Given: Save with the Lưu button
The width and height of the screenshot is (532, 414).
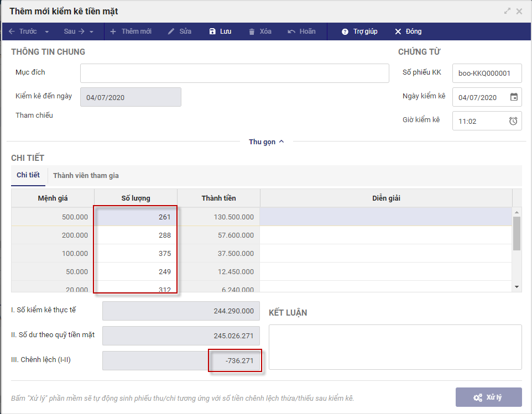Looking at the screenshot, I should [220, 32].
